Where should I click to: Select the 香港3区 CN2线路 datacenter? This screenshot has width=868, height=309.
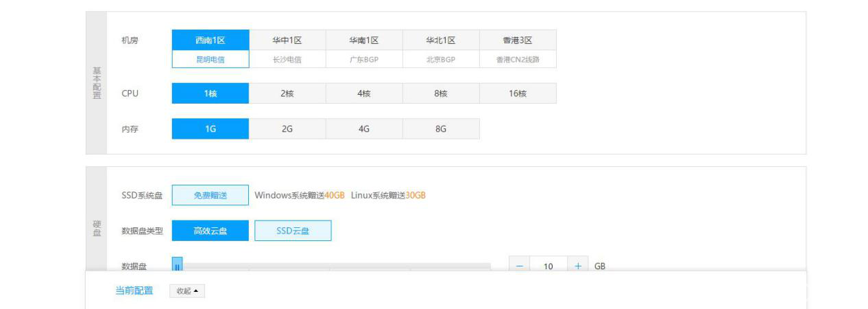click(518, 49)
